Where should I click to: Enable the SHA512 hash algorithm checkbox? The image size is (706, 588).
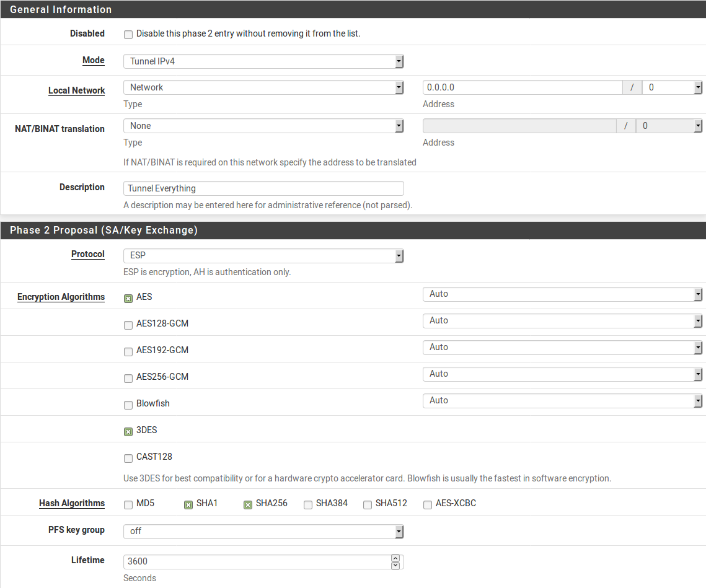pos(368,504)
